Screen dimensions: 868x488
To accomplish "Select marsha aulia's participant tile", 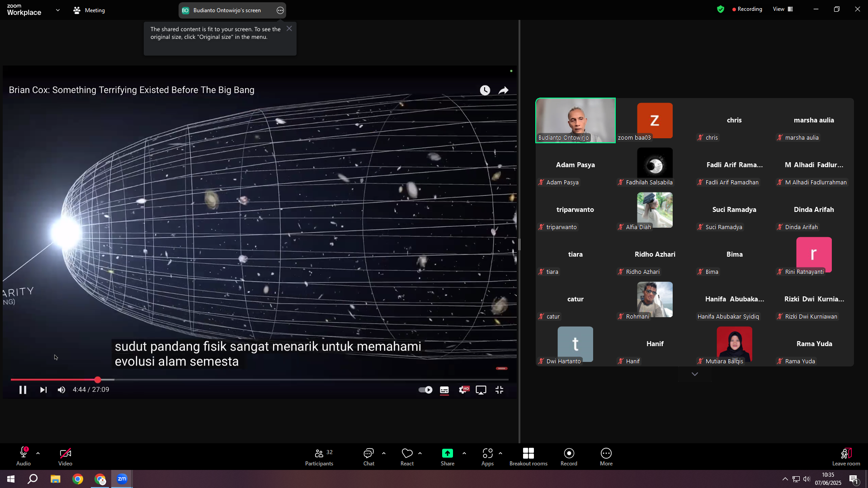I will pyautogui.click(x=814, y=121).
